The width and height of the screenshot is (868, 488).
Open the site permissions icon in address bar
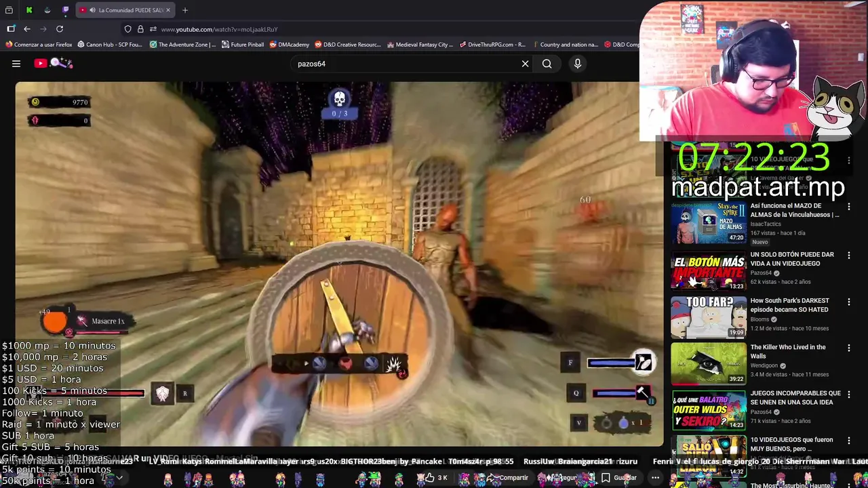153,29
